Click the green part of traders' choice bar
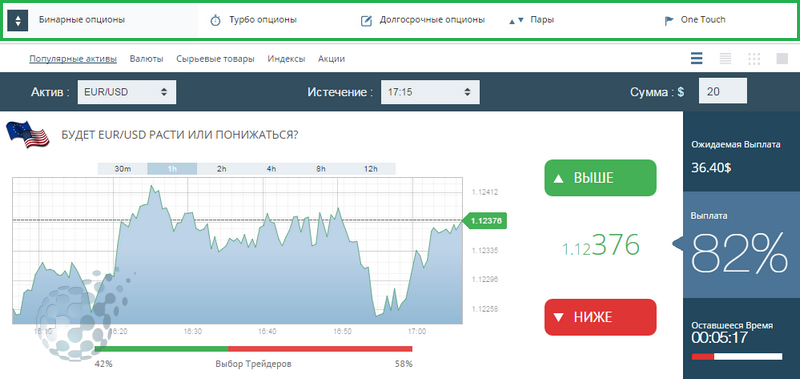This screenshot has height=379, width=800. [x=161, y=349]
